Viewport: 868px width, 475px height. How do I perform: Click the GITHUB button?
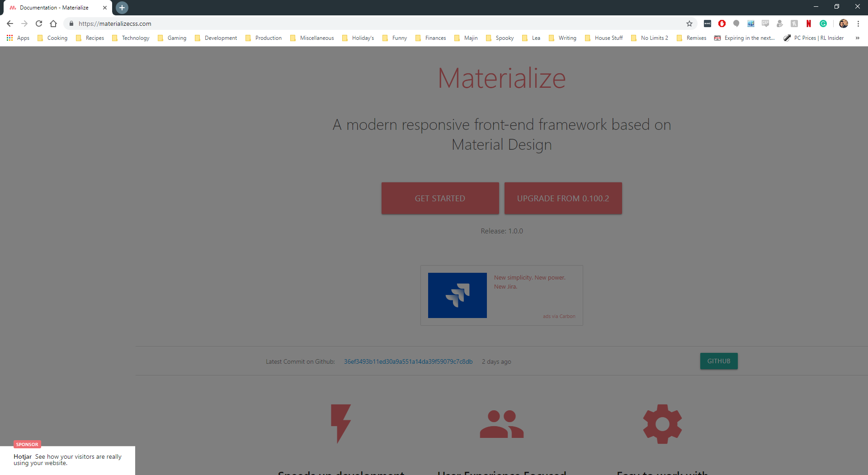pyautogui.click(x=719, y=361)
